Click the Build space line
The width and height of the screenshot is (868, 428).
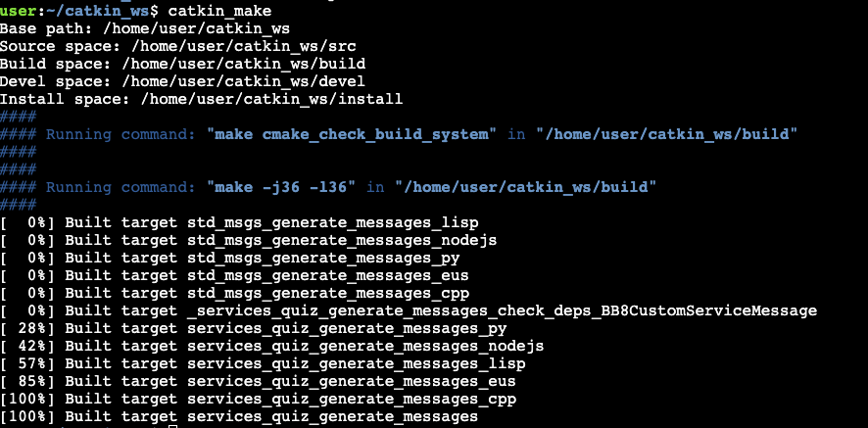point(182,64)
